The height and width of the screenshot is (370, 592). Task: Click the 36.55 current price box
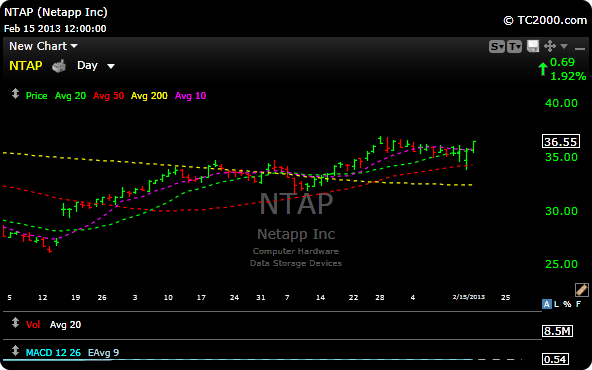[x=561, y=142]
